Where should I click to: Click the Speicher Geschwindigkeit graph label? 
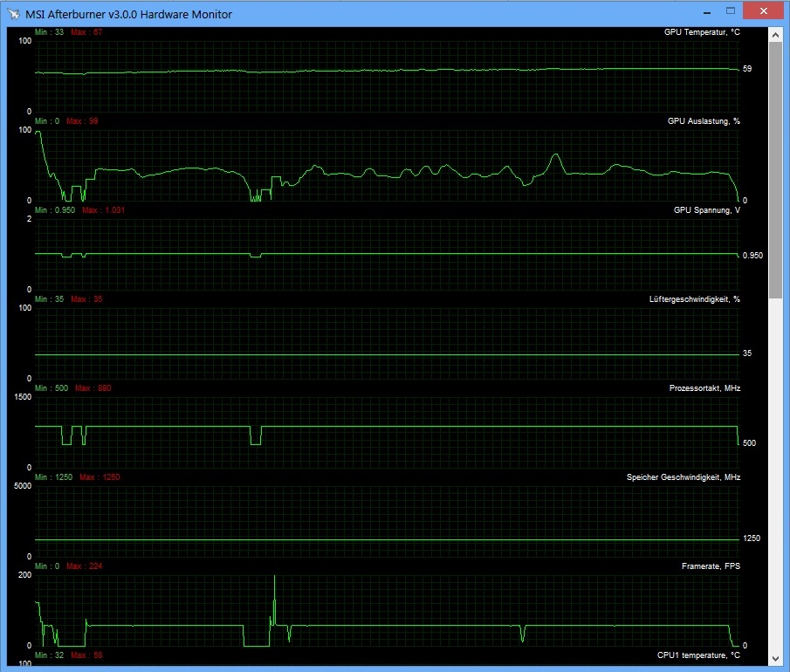[x=684, y=477]
